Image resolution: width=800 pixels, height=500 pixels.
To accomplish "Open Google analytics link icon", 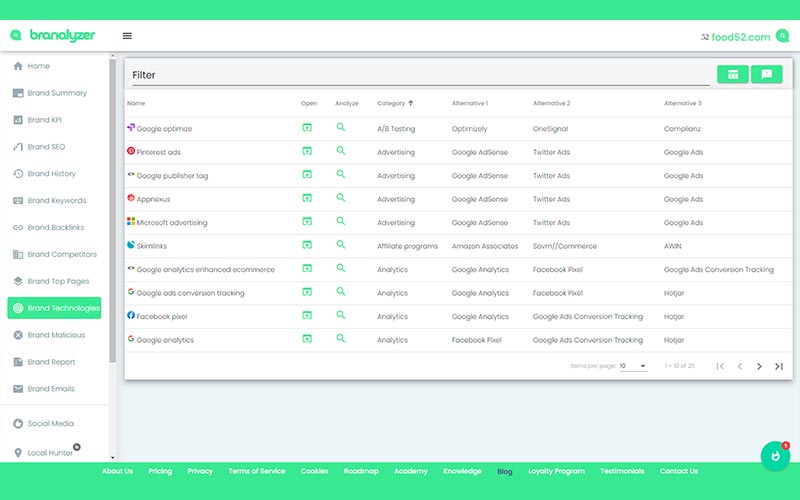I will (307, 339).
